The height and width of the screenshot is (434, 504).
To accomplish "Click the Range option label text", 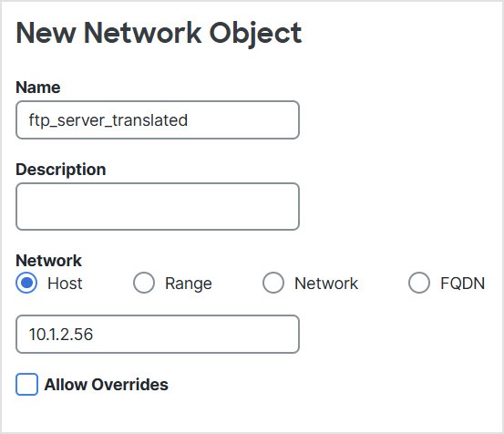I will 189,284.
